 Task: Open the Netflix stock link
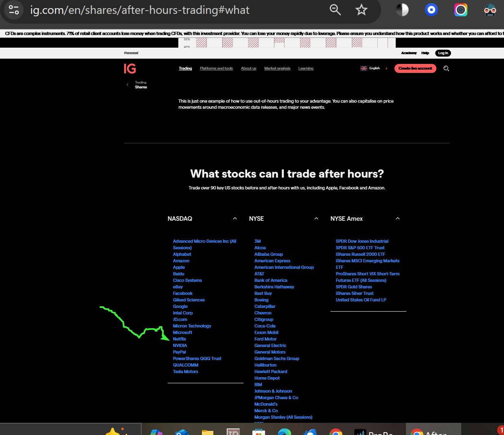(x=180, y=339)
